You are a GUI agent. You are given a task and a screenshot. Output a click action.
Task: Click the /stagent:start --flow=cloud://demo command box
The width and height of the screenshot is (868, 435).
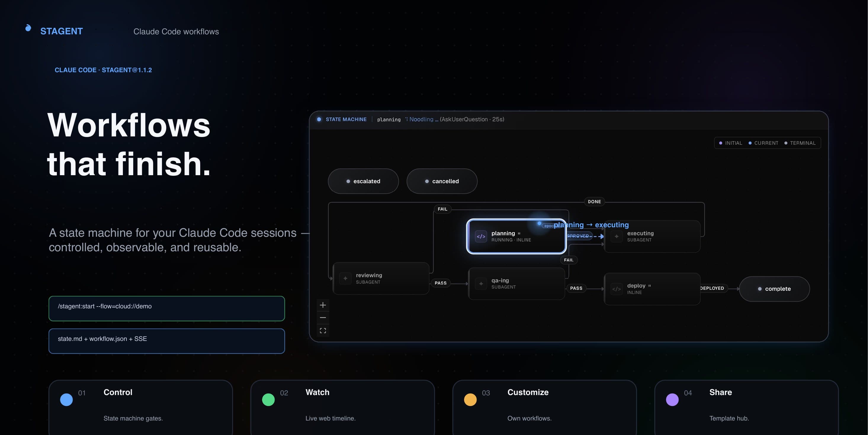[x=167, y=308]
